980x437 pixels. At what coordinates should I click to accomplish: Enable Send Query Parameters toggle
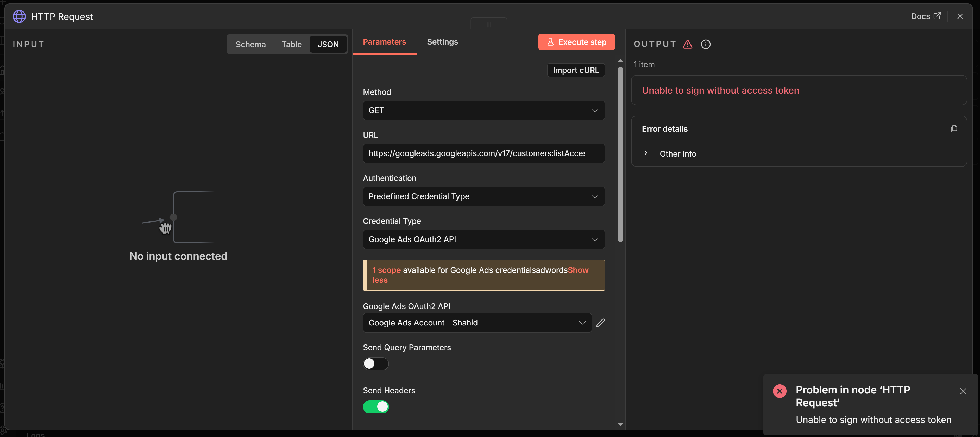pyautogui.click(x=375, y=364)
